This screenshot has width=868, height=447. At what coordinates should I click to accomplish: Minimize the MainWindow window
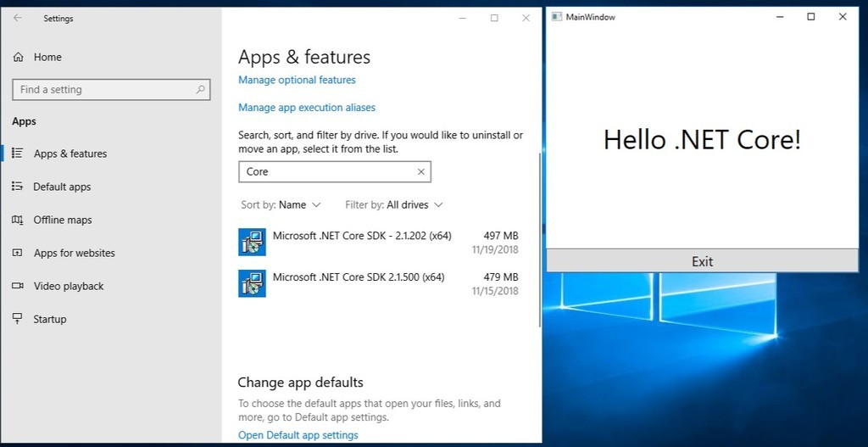[780, 17]
